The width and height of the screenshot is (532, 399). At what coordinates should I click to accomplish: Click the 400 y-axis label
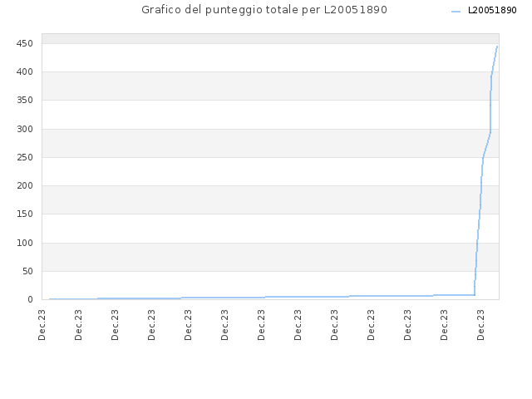point(25,72)
